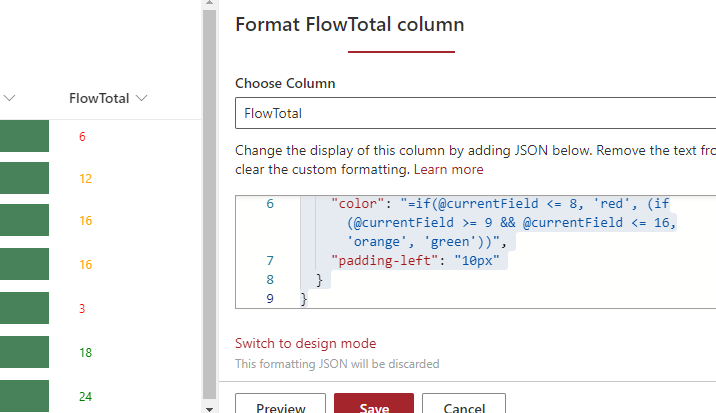Click the green cell beside value 24
This screenshot has height=413, width=716.
point(24,395)
